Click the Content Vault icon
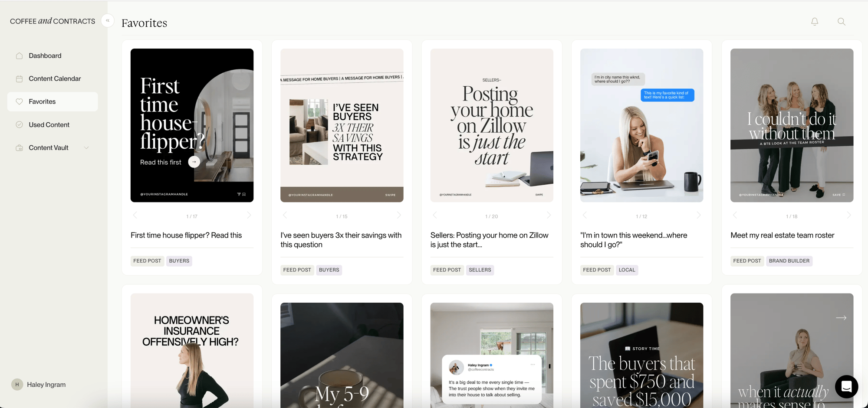The width and height of the screenshot is (868, 408). pyautogui.click(x=19, y=148)
